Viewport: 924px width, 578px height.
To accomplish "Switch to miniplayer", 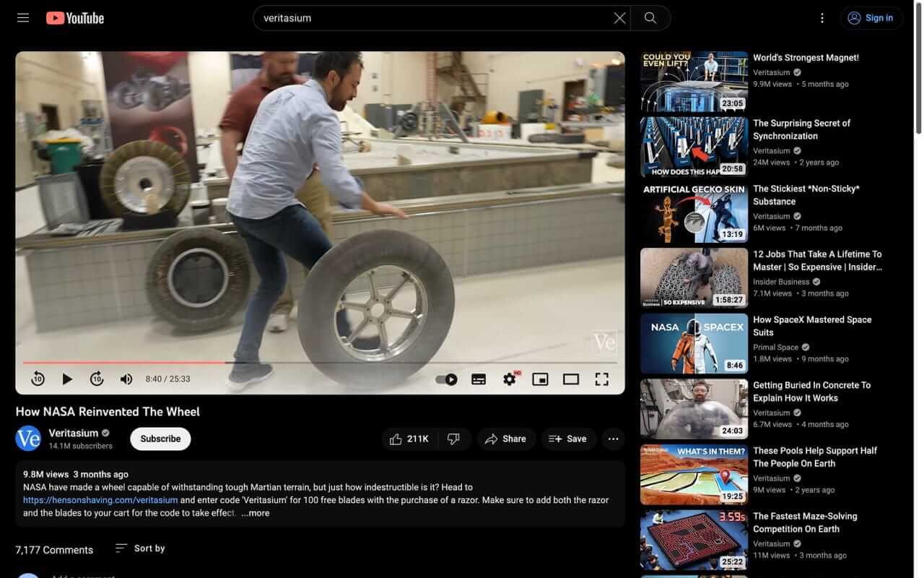I will click(x=540, y=379).
